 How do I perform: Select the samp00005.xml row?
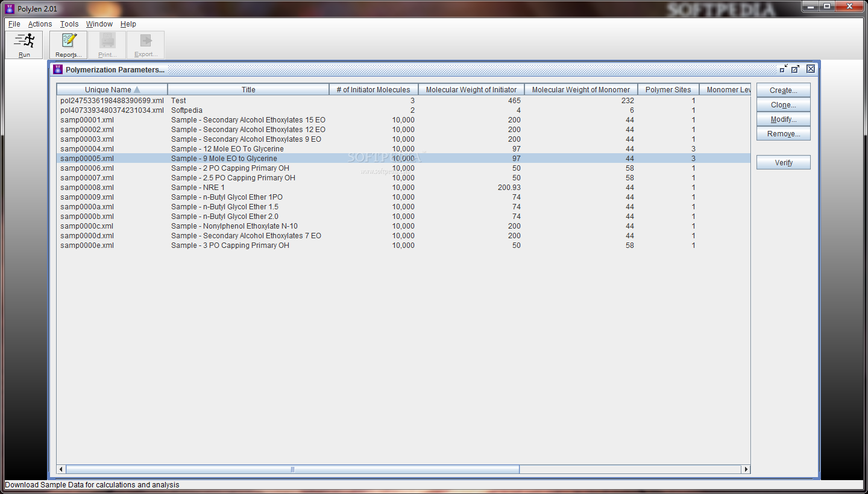[x=403, y=159]
